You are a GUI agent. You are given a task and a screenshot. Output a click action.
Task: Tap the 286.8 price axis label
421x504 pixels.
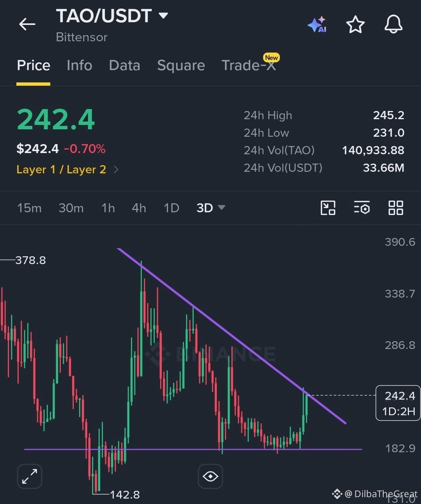[x=400, y=345]
